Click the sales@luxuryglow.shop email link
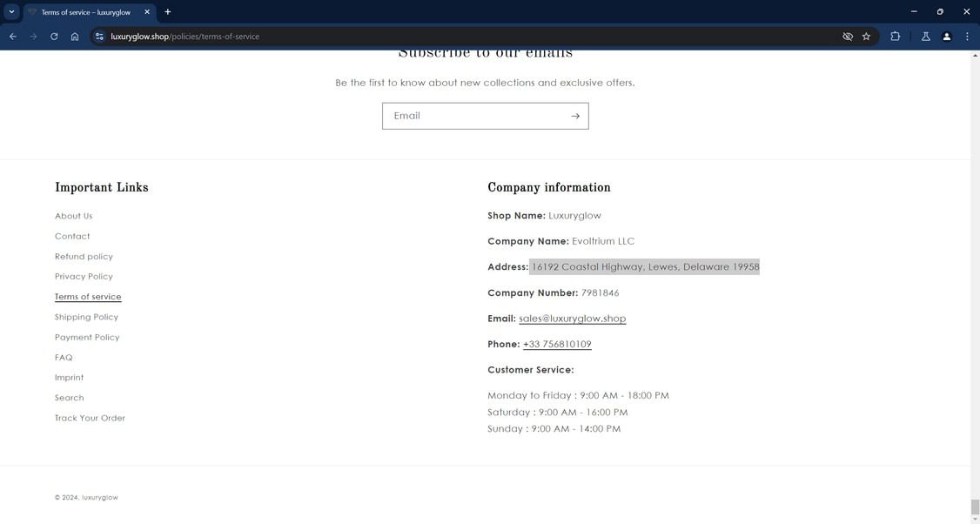The image size is (980, 524). point(573,319)
